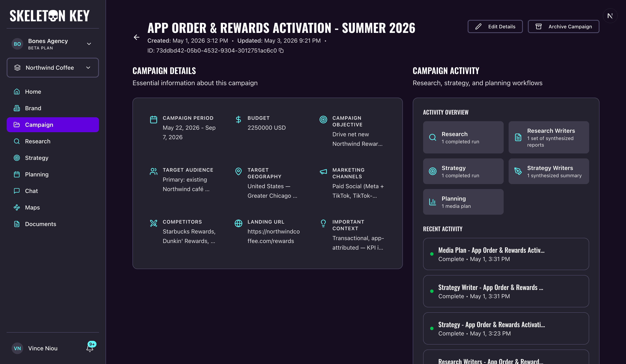Click the pencil icon in Edit Details
This screenshot has width=626, height=364.
coord(478,26)
